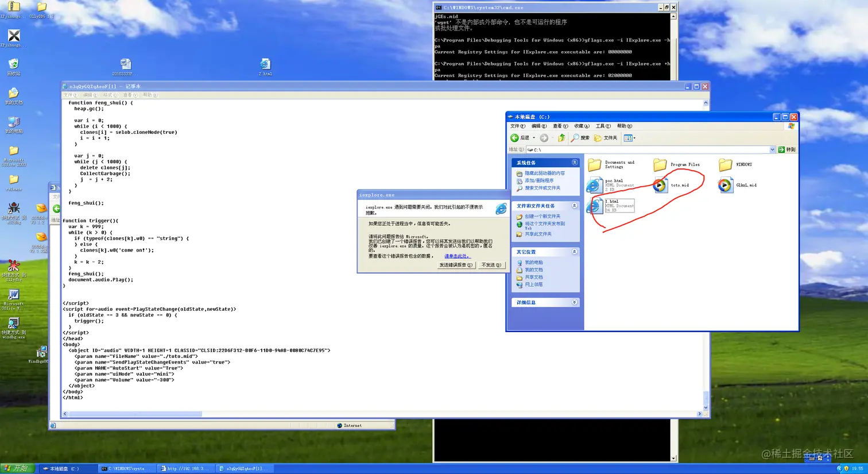
Task: Click inside the C:\ address field
Action: (648, 149)
